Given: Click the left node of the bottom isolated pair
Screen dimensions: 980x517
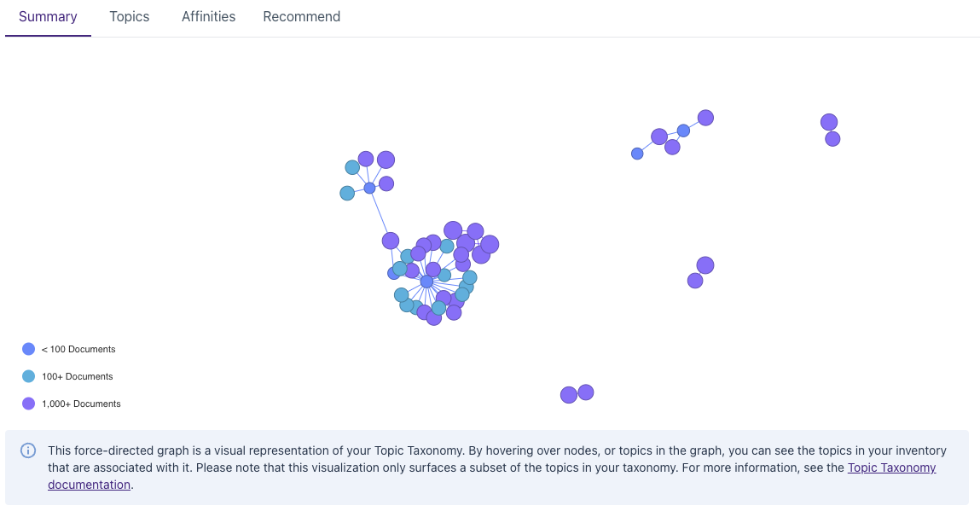Looking at the screenshot, I should pos(569,395).
